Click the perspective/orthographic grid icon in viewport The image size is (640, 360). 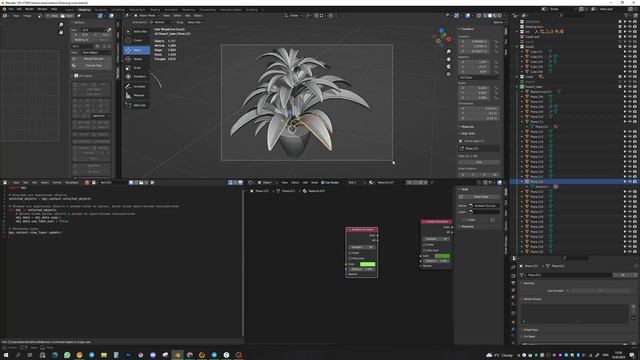(x=449, y=74)
